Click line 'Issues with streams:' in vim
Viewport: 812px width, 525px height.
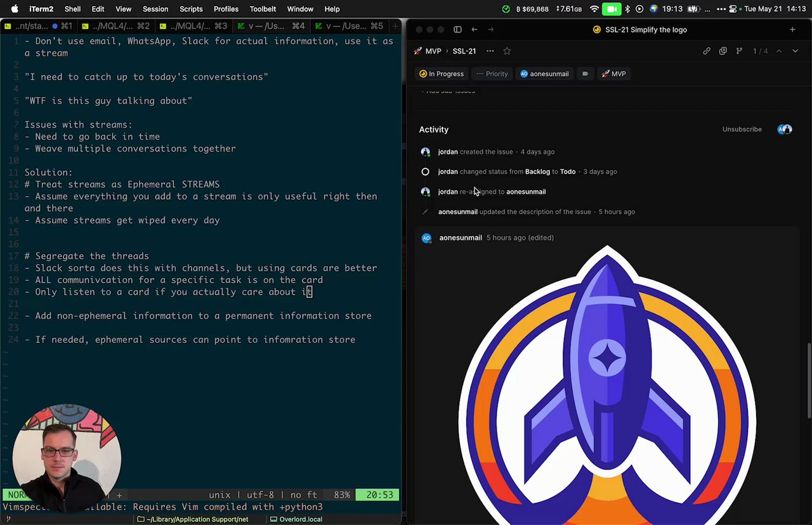click(x=78, y=124)
